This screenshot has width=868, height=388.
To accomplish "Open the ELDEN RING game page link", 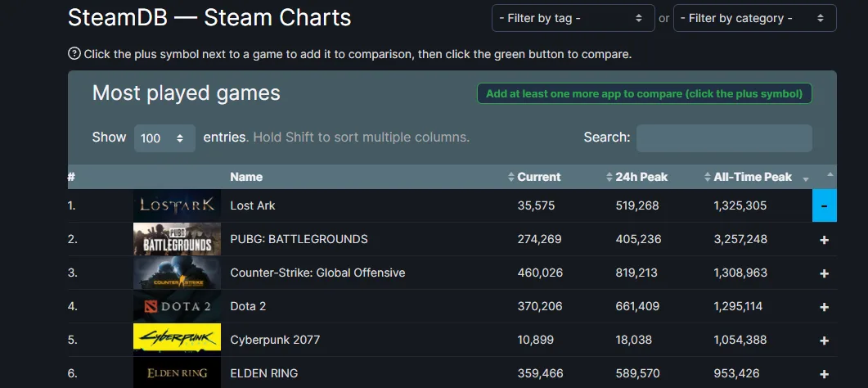I will [263, 373].
